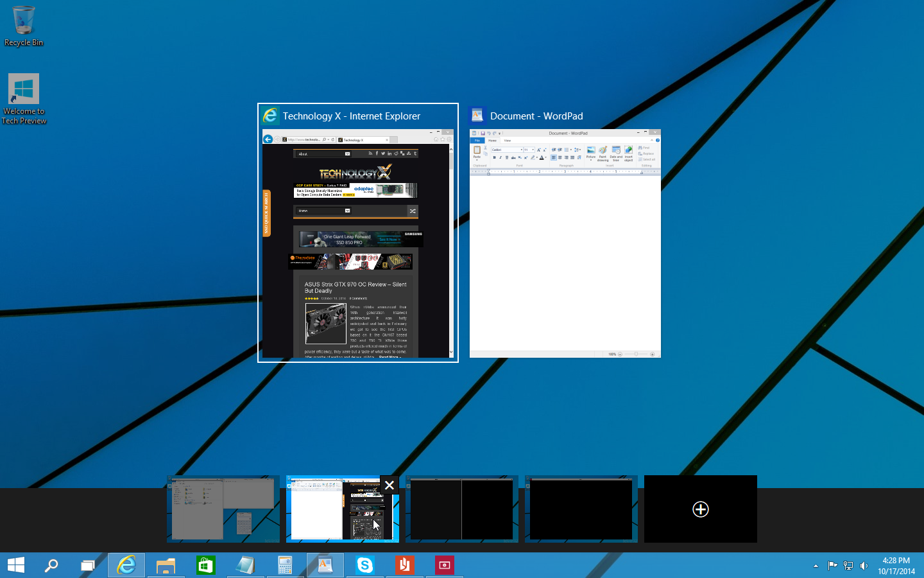Screen dimensions: 924x578
Task: Switch to the fourth virtual desktop thumbnail
Action: [x=581, y=509]
